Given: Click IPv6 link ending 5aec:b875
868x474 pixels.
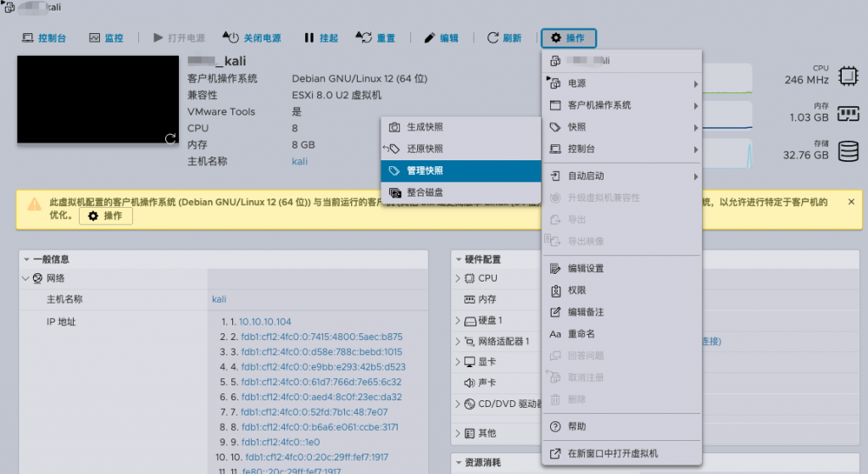Looking at the screenshot, I should pyautogui.click(x=322, y=337).
